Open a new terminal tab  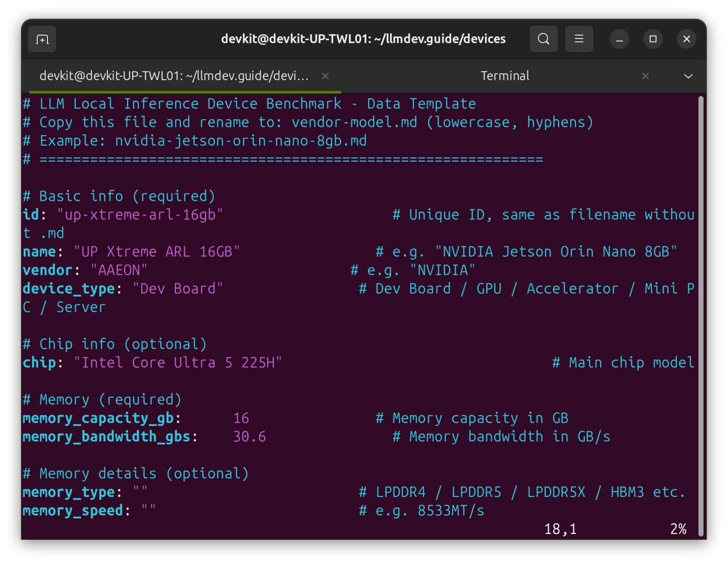42,39
